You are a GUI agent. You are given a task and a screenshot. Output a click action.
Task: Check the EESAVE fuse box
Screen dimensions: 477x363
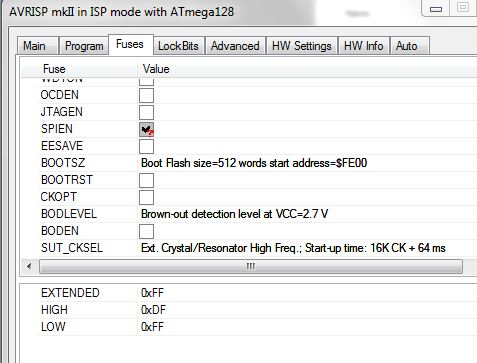[146, 146]
